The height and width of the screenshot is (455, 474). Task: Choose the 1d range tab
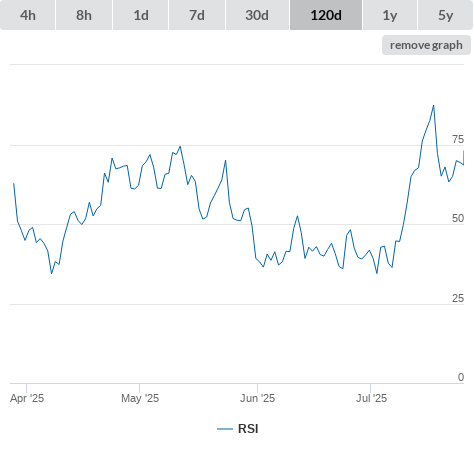141,15
